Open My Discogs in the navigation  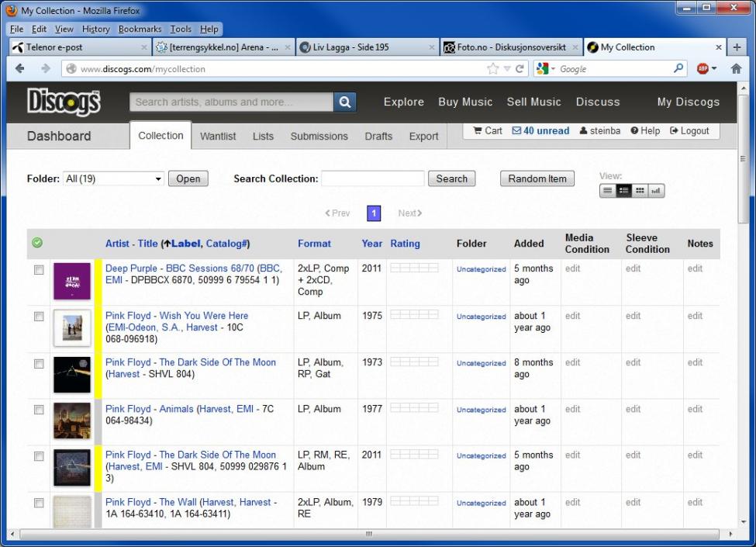(x=688, y=102)
